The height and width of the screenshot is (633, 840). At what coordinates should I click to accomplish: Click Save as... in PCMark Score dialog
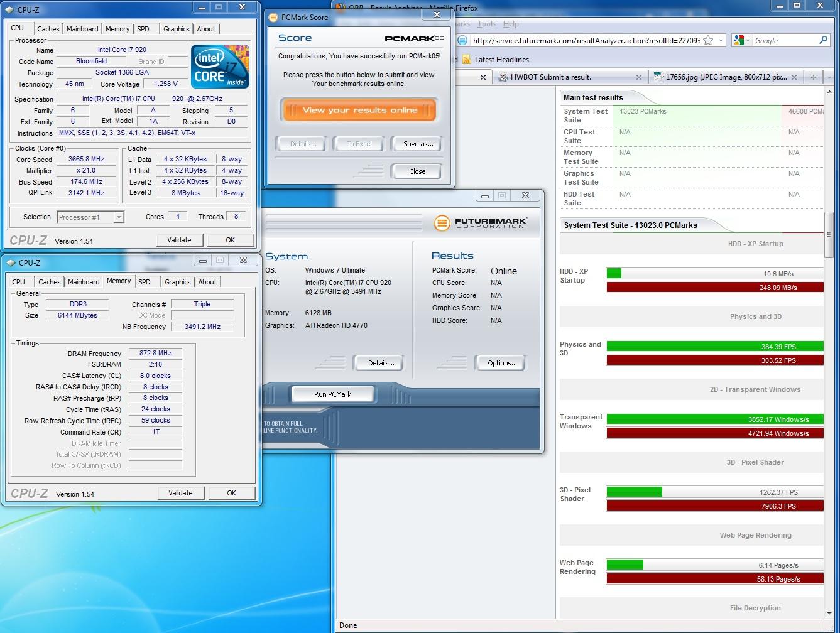click(x=418, y=144)
